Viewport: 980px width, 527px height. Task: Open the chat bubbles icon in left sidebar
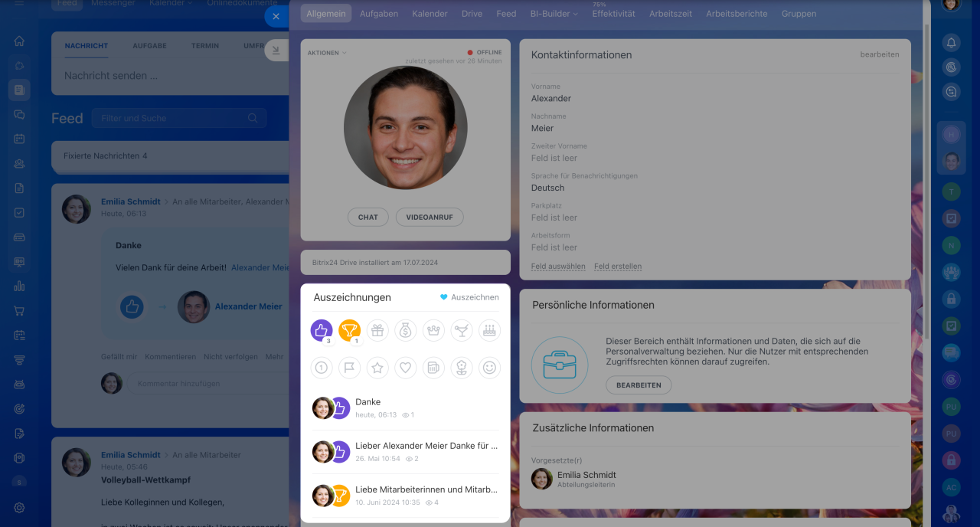click(19, 114)
